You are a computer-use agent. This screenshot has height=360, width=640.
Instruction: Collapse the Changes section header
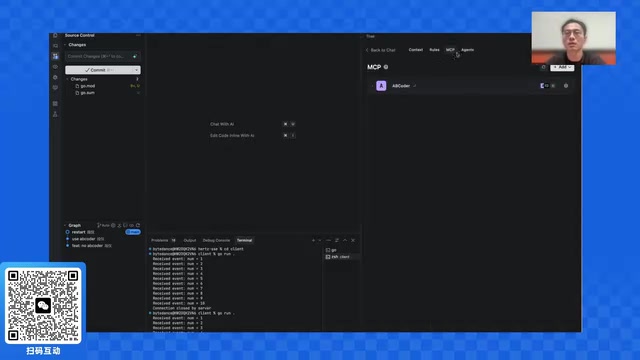77,45
